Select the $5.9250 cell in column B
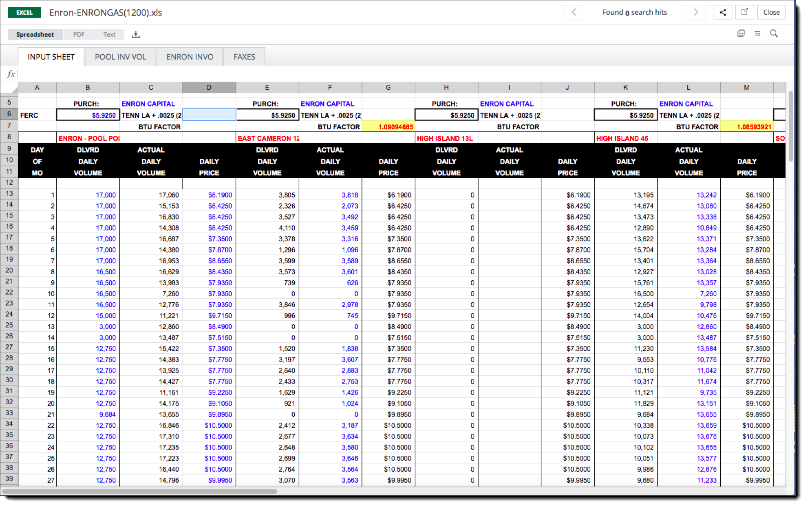Image resolution: width=812 pixels, height=512 pixels. (x=88, y=115)
